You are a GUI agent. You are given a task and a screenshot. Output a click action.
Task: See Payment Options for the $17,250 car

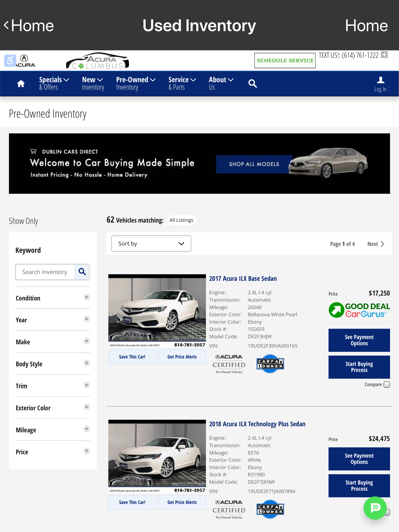(359, 340)
